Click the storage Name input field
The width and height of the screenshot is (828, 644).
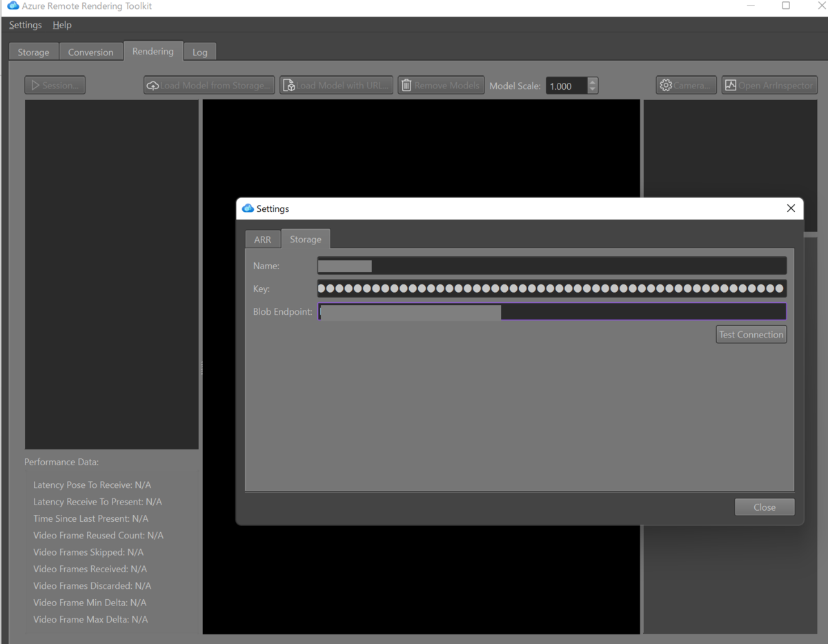pyautogui.click(x=552, y=266)
